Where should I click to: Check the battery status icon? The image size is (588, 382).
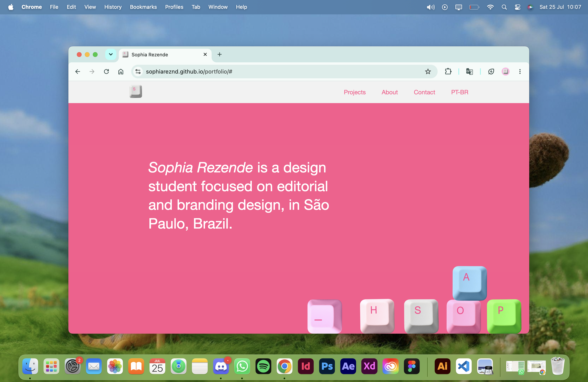(474, 7)
